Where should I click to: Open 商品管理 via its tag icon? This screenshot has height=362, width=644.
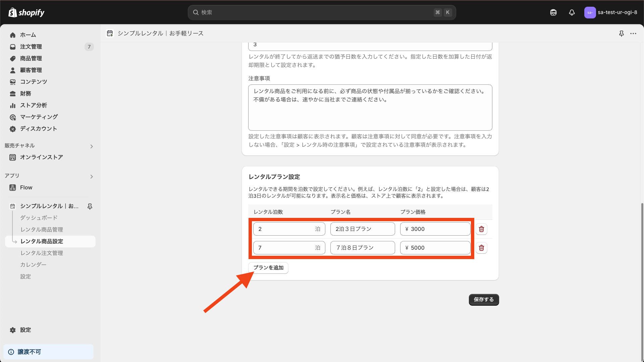(12, 58)
